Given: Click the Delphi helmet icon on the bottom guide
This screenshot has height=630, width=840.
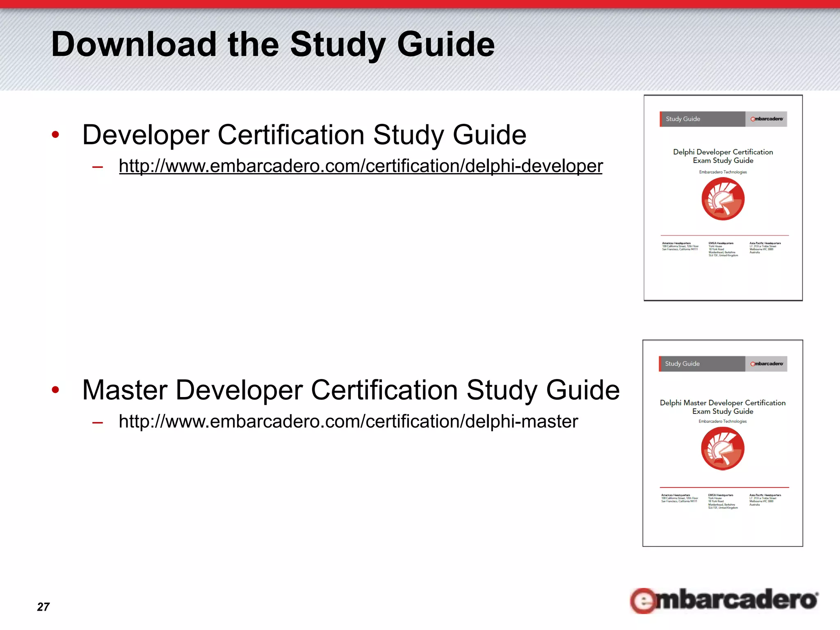Looking at the screenshot, I should [722, 448].
